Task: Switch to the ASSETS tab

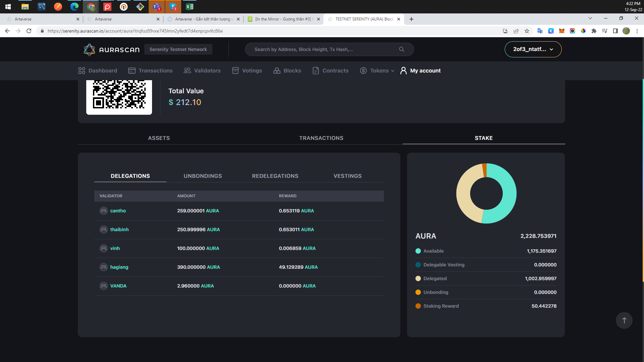Action: pos(159,138)
